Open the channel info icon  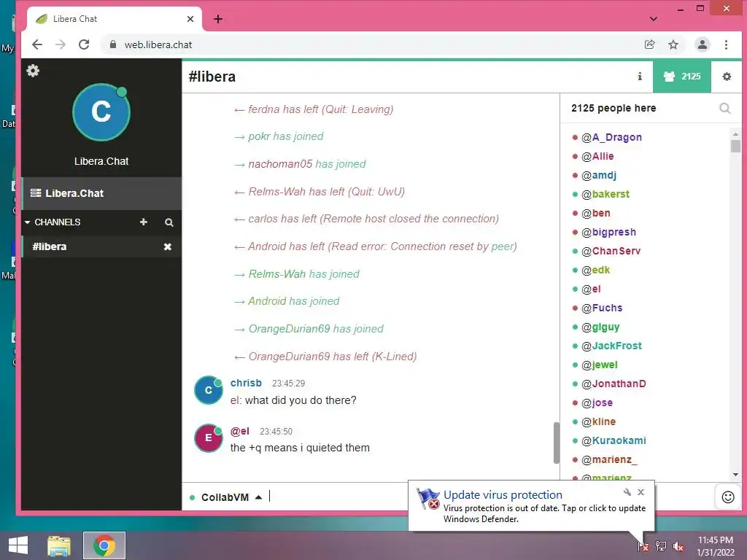pos(640,76)
